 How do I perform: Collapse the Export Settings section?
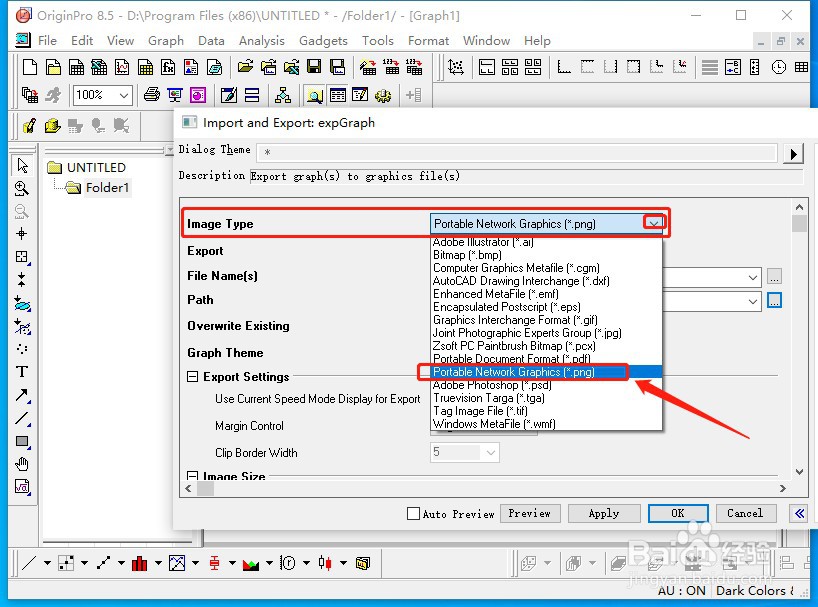tap(193, 377)
